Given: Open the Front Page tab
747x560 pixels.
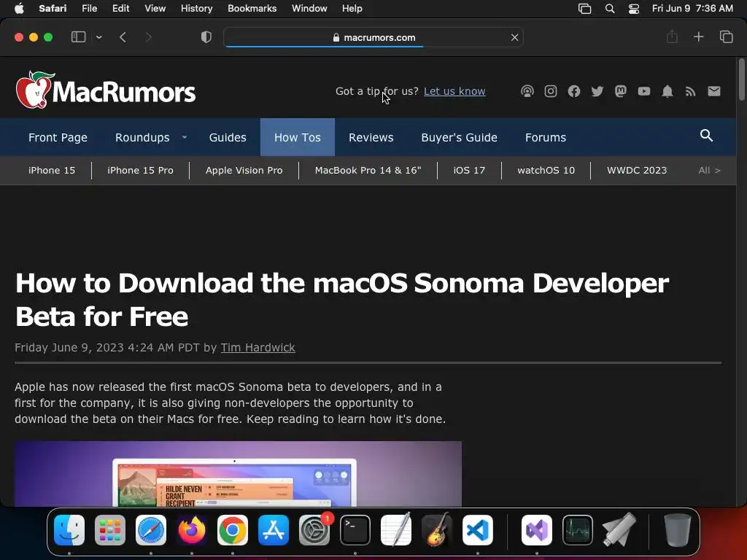Looking at the screenshot, I should [x=58, y=137].
